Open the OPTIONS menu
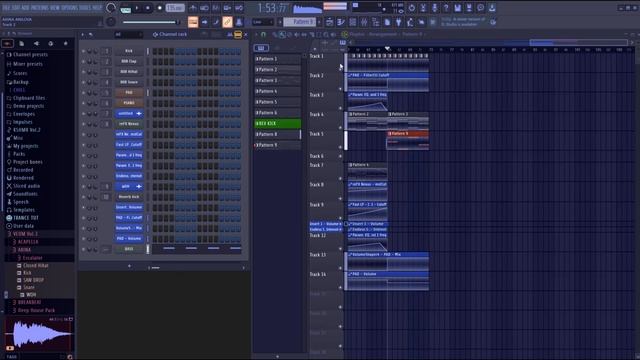Viewport: 640px width, 360px height. click(x=69, y=8)
